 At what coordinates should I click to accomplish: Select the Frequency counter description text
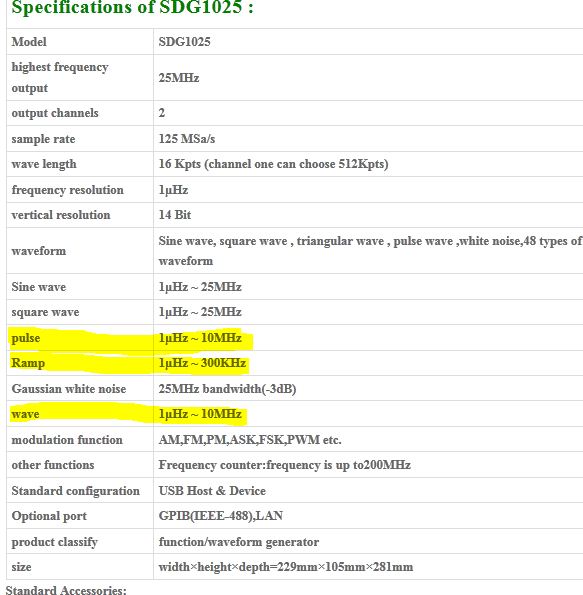(x=285, y=465)
